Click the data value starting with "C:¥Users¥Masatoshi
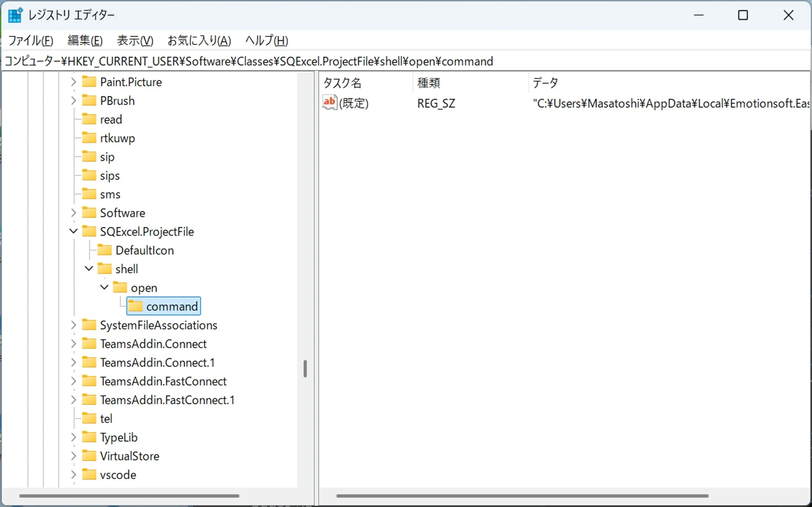The image size is (812, 507). click(671, 103)
